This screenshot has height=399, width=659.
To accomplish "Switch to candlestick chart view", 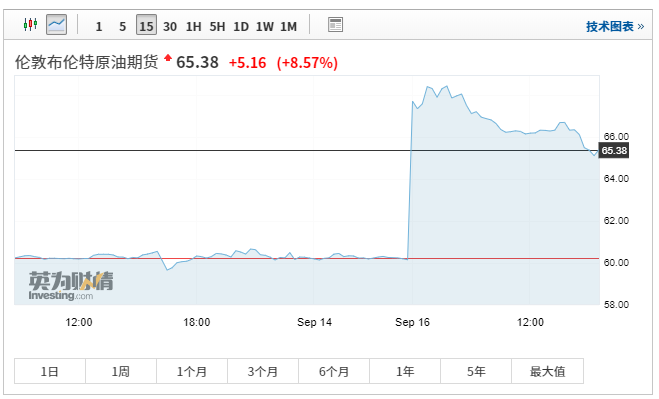I will 30,24.
